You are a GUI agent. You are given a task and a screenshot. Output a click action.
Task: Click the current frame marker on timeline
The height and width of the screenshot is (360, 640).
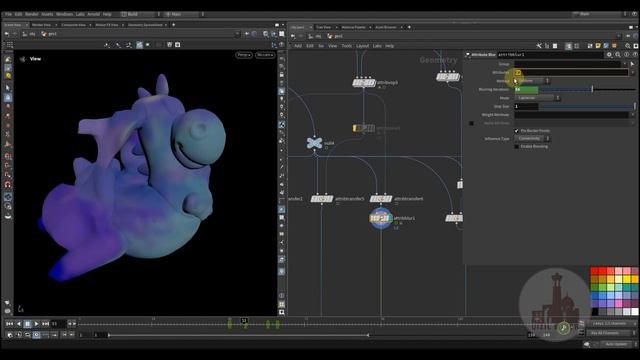click(244, 321)
